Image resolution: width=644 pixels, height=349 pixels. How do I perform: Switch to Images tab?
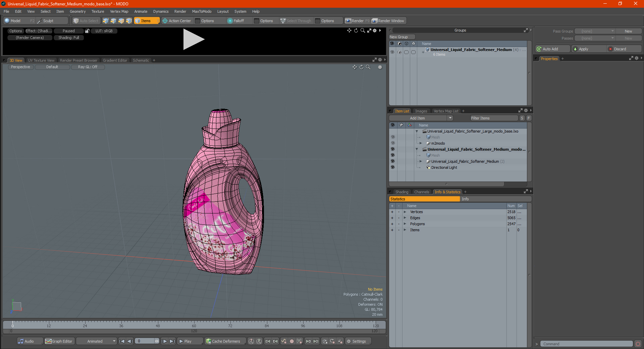click(421, 111)
